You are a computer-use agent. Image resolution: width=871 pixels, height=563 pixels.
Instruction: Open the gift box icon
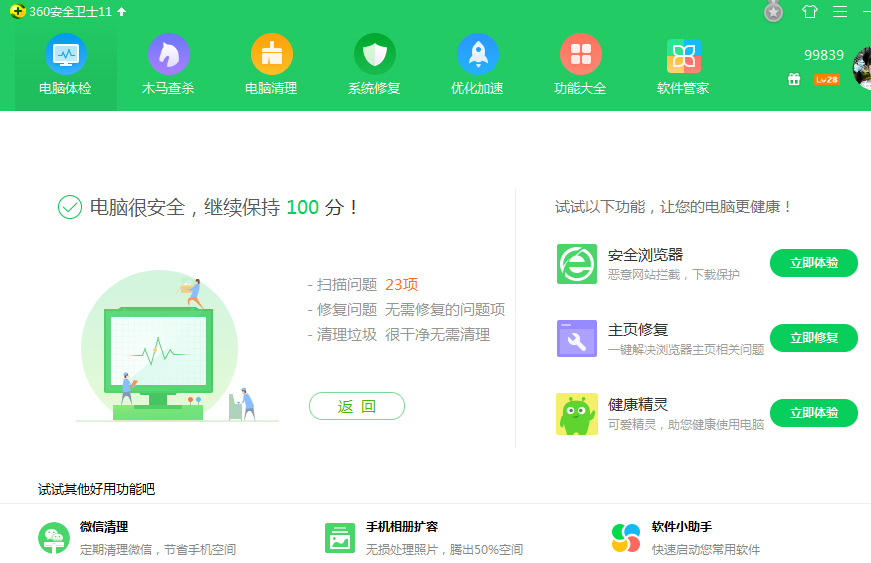pos(794,79)
